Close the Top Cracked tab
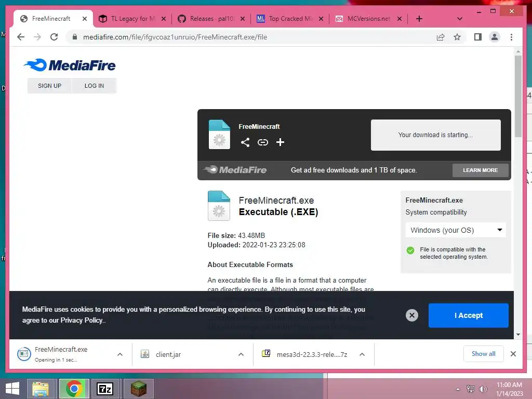 tap(321, 19)
